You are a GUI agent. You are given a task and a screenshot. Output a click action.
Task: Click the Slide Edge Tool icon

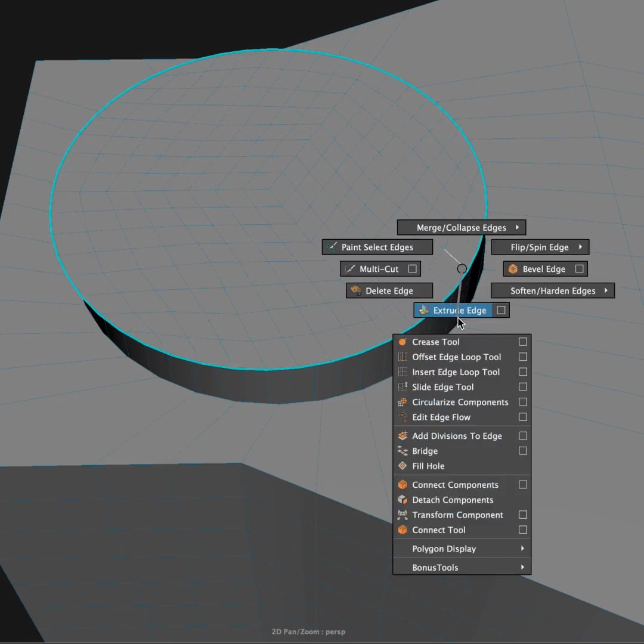tap(402, 387)
